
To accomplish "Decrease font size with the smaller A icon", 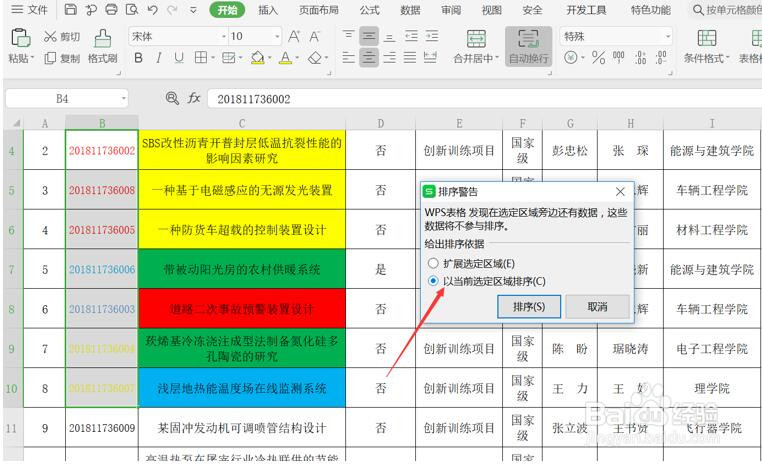I will pos(314,36).
